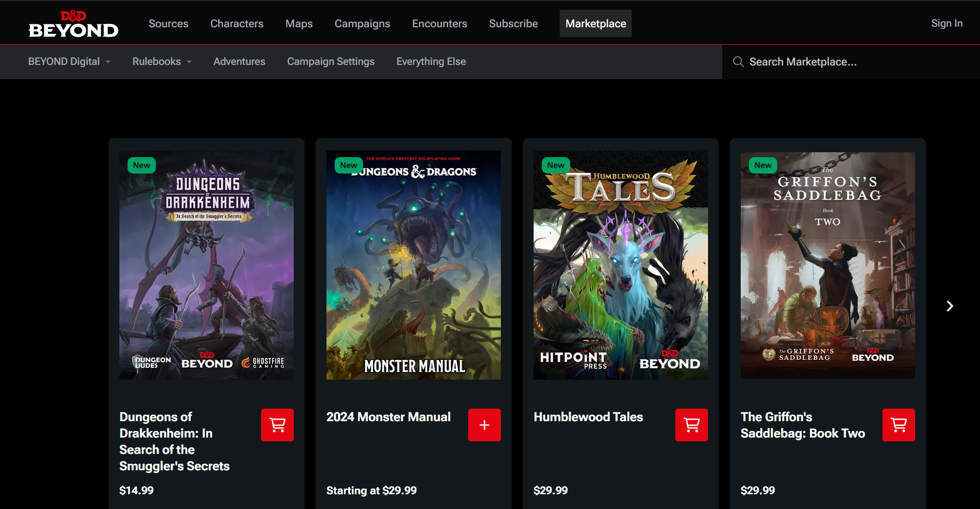Image resolution: width=980 pixels, height=509 pixels.
Task: Select the Subscribe nav item
Action: (x=513, y=23)
